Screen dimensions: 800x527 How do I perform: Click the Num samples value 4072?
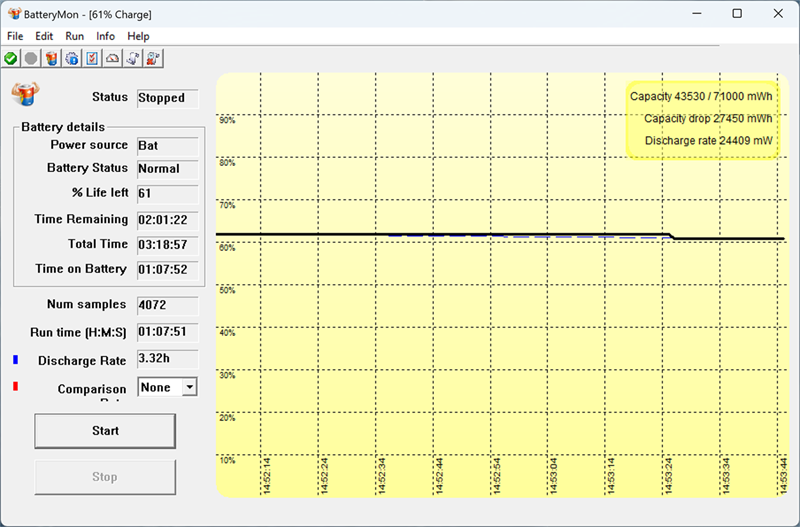click(168, 305)
